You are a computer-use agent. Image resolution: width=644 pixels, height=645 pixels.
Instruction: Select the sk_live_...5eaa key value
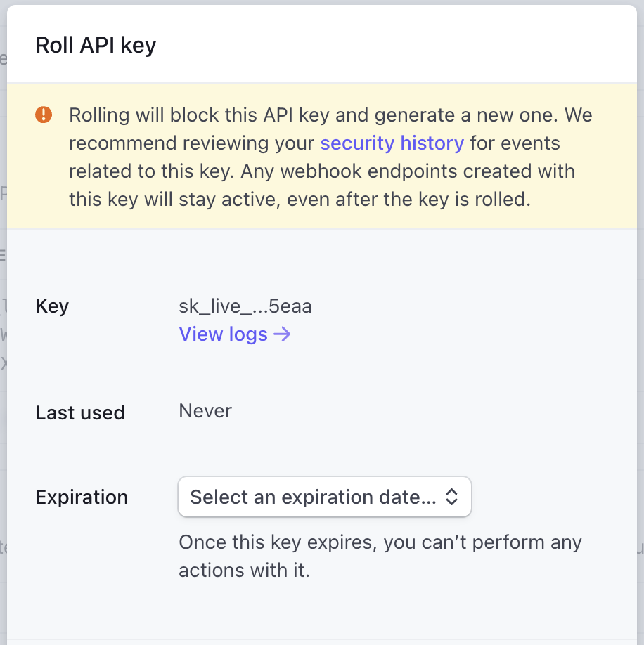(x=245, y=306)
